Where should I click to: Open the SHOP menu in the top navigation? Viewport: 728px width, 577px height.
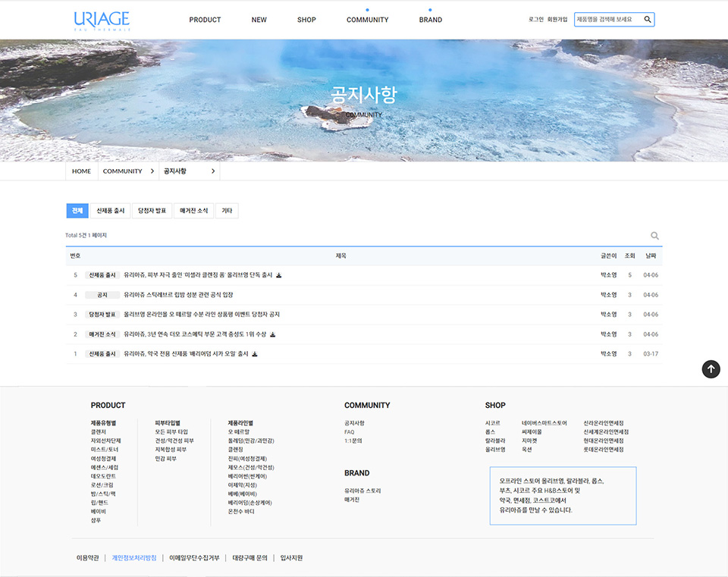point(306,20)
